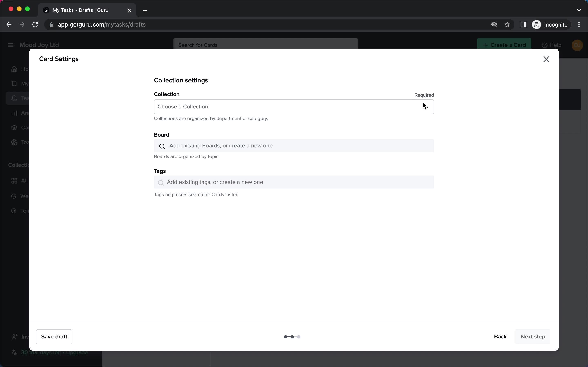
Task: Click the Incognito profile icon
Action: pyautogui.click(x=536, y=24)
